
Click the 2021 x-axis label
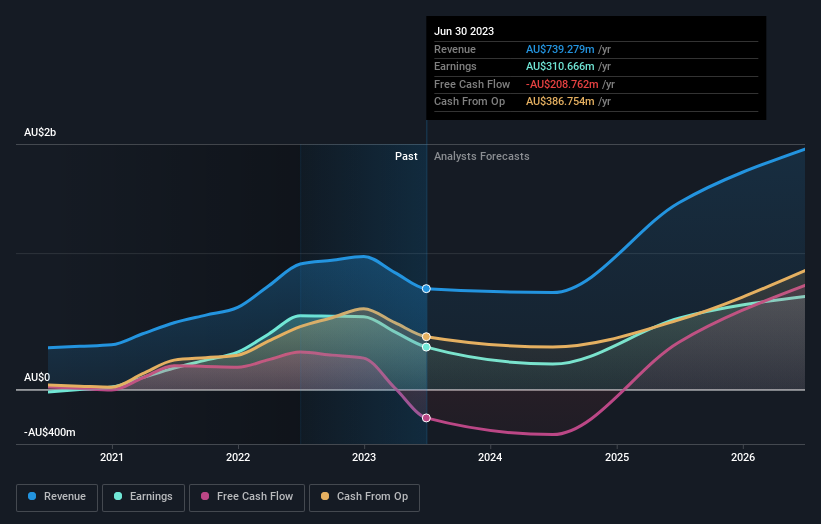(x=112, y=458)
